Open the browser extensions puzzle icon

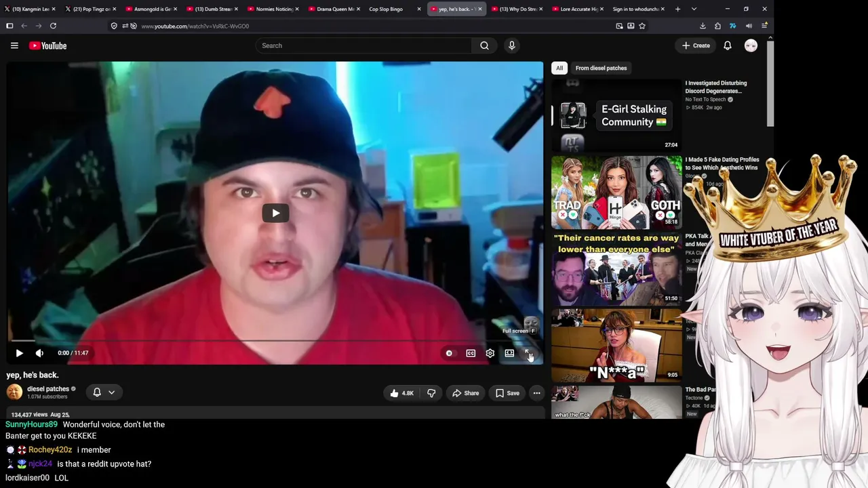717,26
